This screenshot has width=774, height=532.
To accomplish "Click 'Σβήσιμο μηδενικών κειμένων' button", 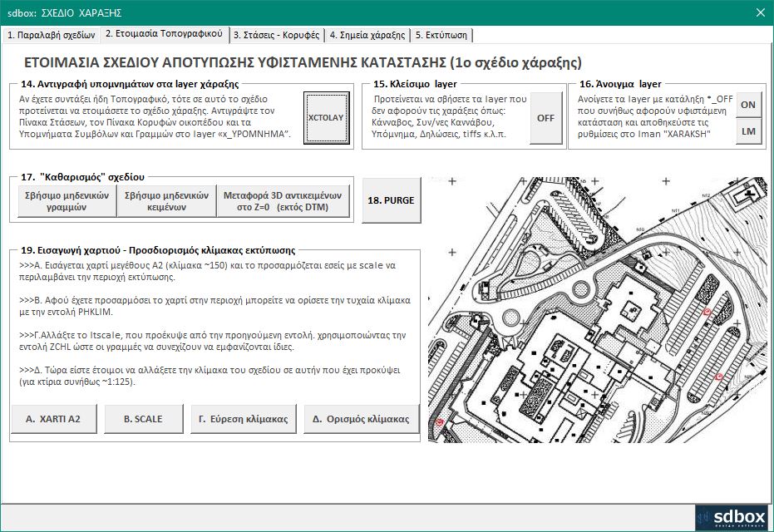I will tap(166, 201).
